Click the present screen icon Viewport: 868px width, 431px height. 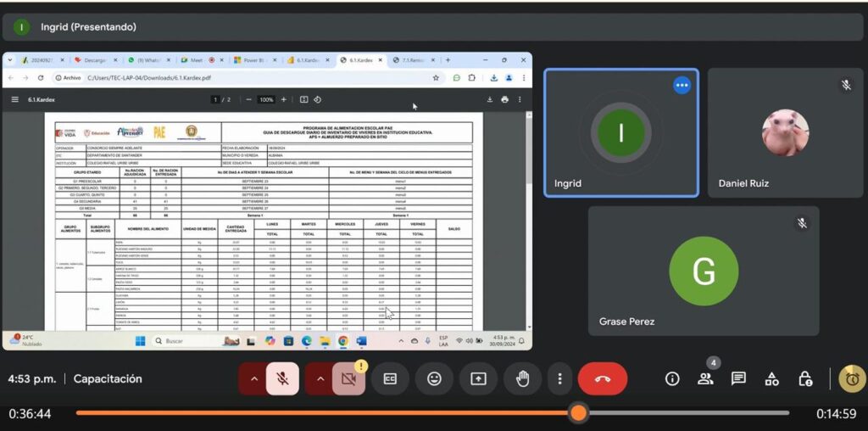[478, 379]
